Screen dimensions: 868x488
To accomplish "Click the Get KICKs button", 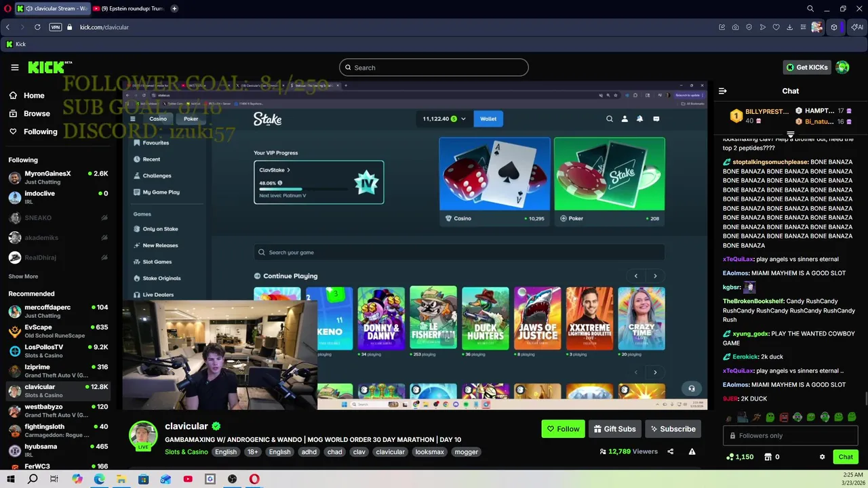I will (807, 67).
